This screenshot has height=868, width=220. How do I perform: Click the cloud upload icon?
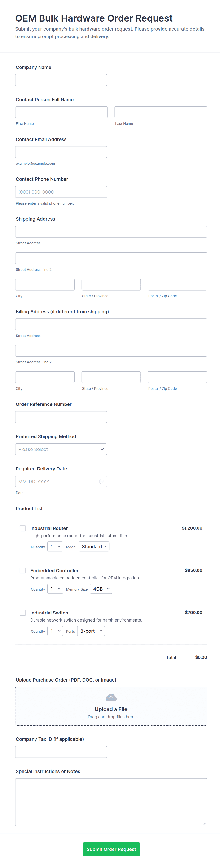111,697
